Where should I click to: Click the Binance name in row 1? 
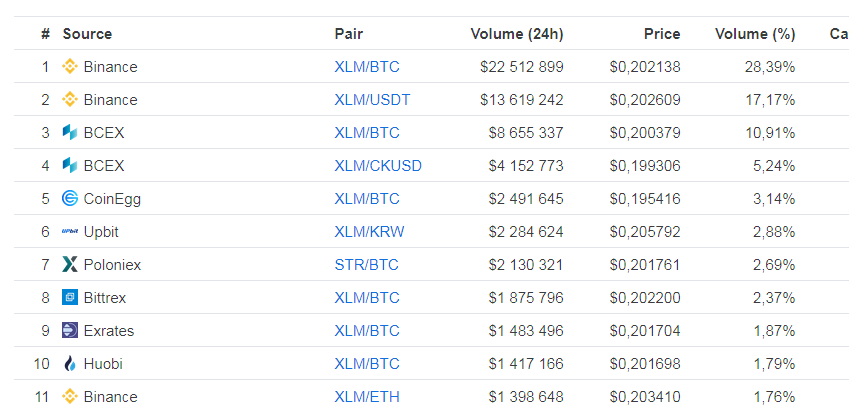coord(110,67)
